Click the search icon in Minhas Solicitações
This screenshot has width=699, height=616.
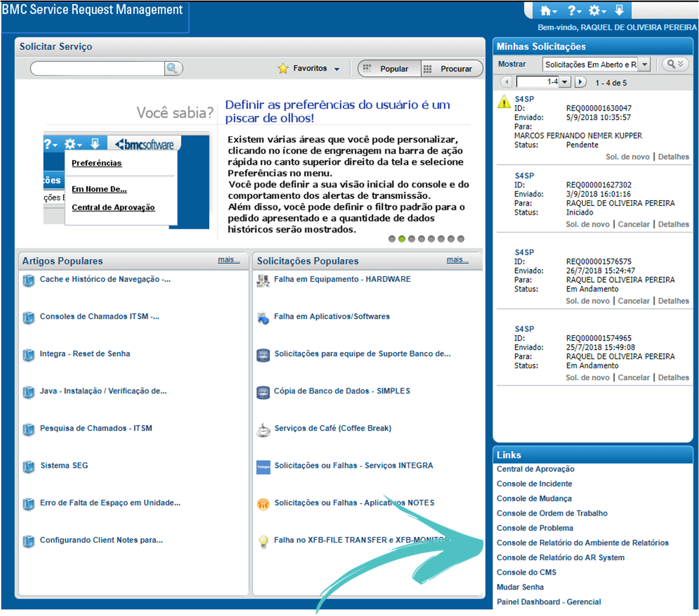click(x=675, y=64)
